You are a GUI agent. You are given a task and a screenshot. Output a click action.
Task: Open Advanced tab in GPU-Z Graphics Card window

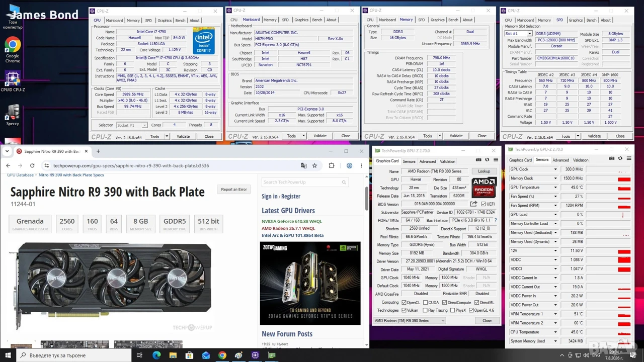[428, 161]
